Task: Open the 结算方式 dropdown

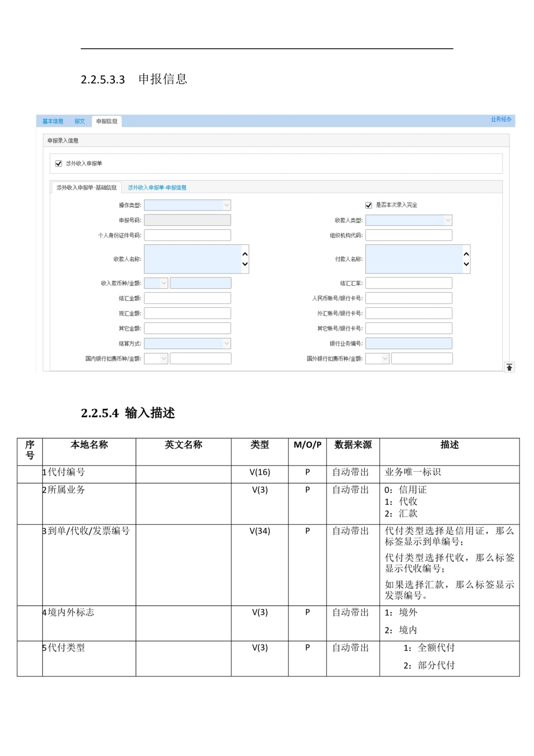Action: (187, 344)
